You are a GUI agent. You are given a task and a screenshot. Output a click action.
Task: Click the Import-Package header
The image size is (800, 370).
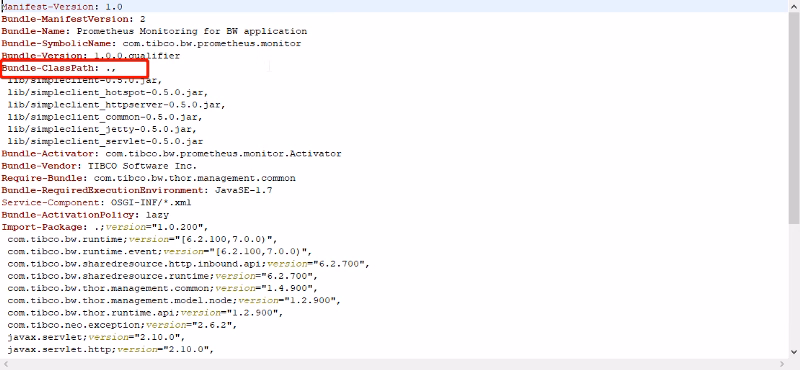45,228
